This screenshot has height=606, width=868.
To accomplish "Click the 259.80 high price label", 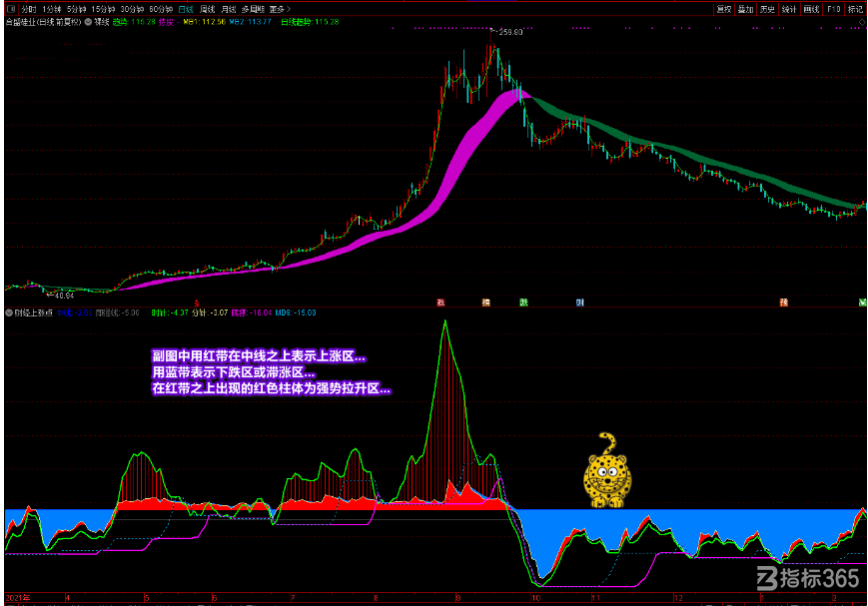I will point(509,32).
